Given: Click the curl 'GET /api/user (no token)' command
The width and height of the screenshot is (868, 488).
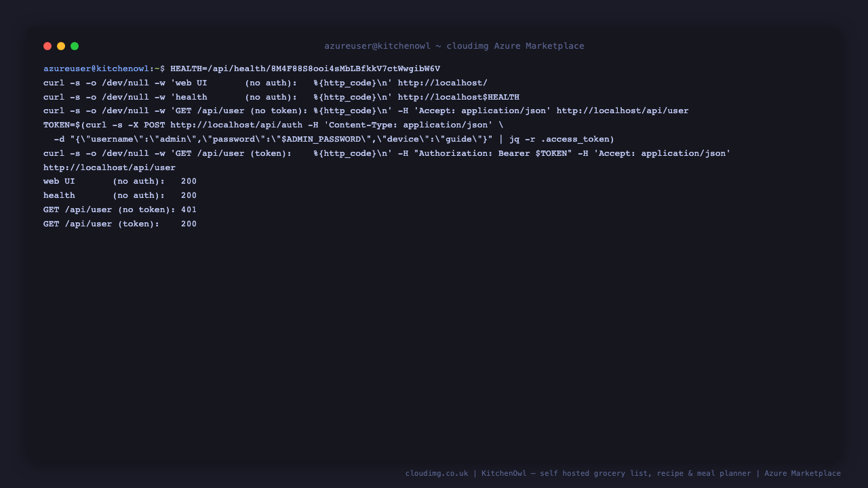Looking at the screenshot, I should 366,110.
